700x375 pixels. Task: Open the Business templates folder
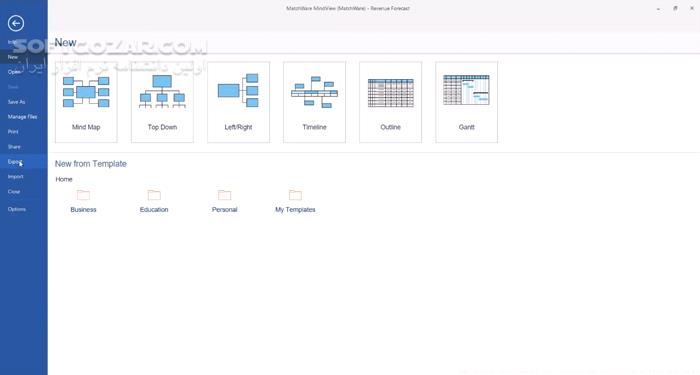(83, 201)
